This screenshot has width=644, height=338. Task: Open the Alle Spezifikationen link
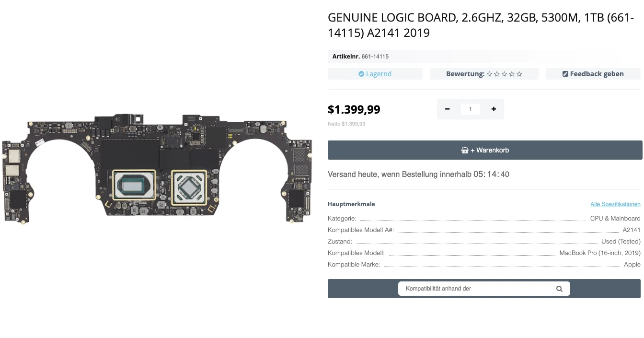coord(615,204)
